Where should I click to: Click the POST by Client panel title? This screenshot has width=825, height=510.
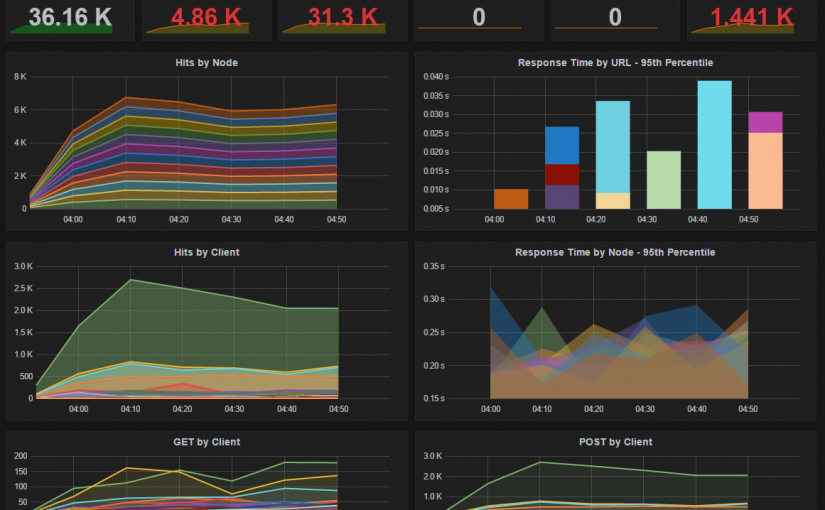coord(615,442)
